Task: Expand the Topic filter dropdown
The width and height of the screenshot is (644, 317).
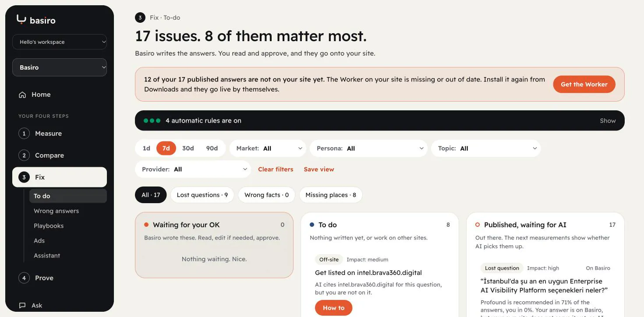Action: click(x=486, y=148)
